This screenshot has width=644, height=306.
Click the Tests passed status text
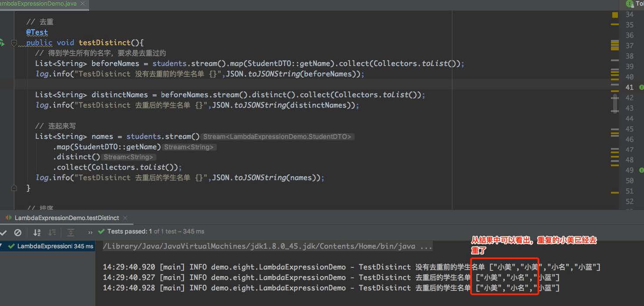pos(156,231)
